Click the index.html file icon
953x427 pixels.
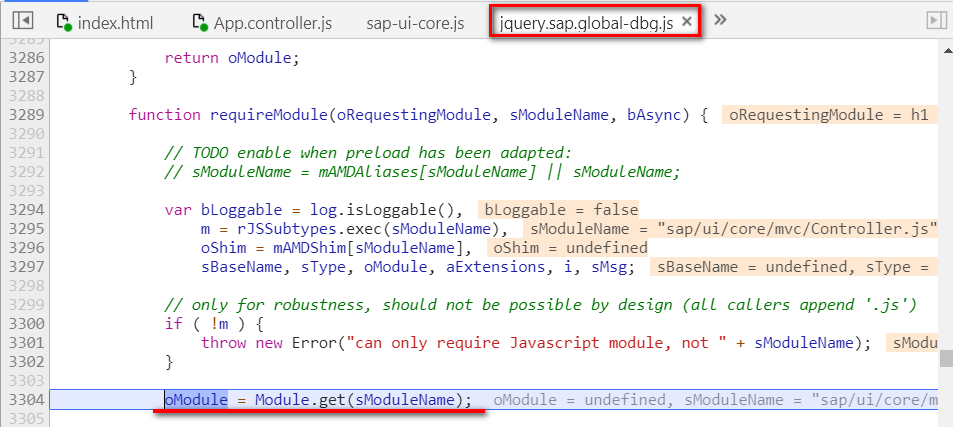point(64,22)
